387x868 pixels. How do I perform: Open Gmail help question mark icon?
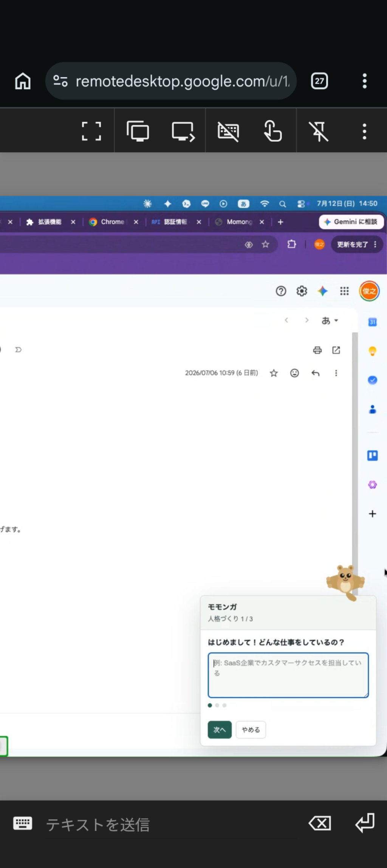[x=281, y=291]
